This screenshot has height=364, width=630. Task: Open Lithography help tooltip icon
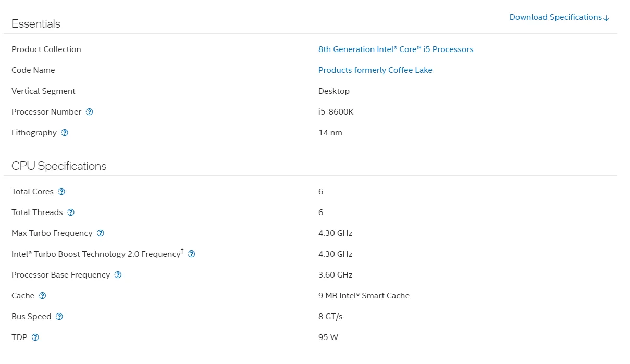pyautogui.click(x=65, y=133)
